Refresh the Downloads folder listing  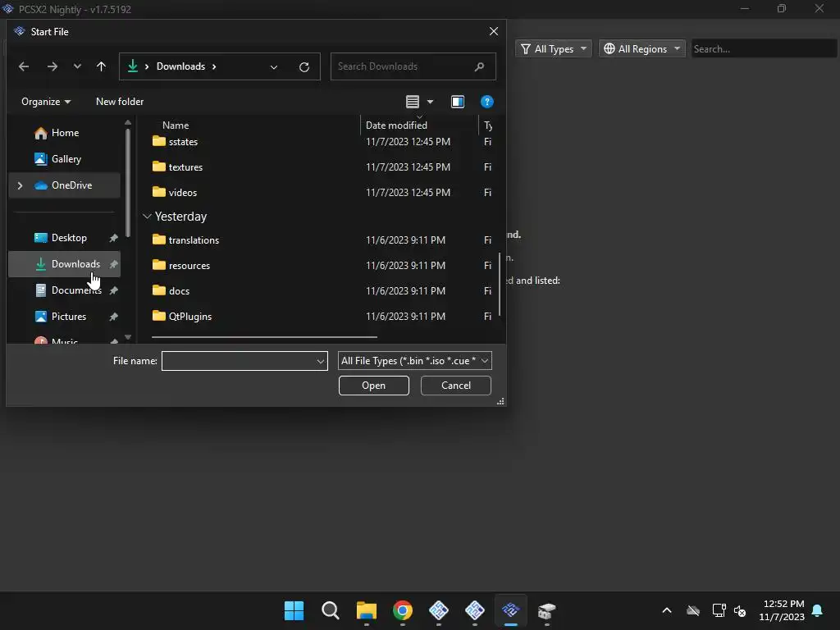coord(304,67)
